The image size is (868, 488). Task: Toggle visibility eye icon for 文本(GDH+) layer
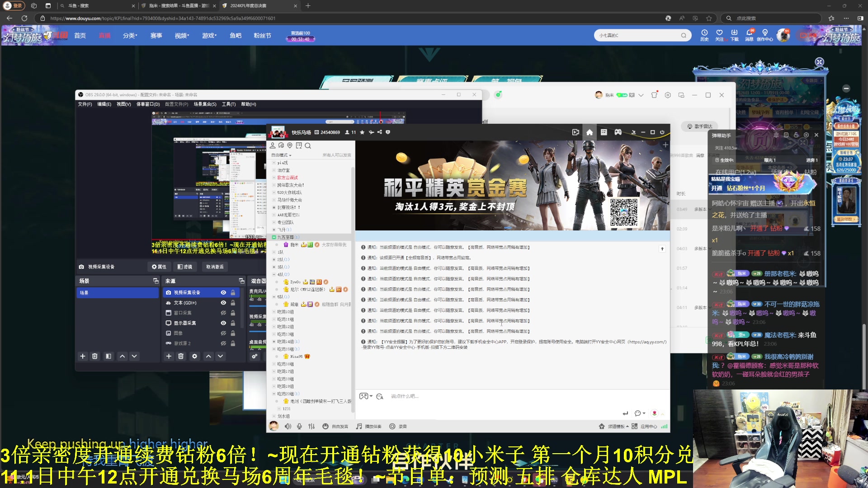click(x=224, y=303)
